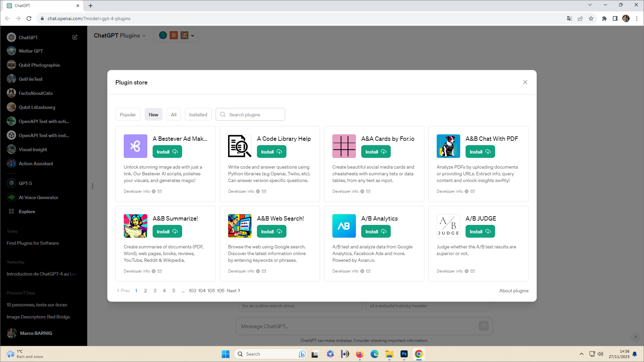Open website icon for A/B JUDGE developer
Screen dimensions: 644x362
pos(467,271)
